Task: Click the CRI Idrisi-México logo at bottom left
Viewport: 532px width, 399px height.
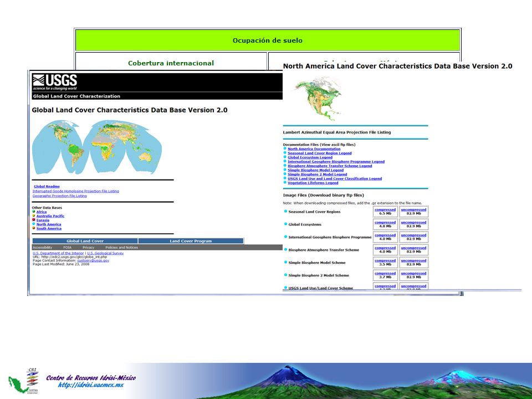Action: pos(23,381)
